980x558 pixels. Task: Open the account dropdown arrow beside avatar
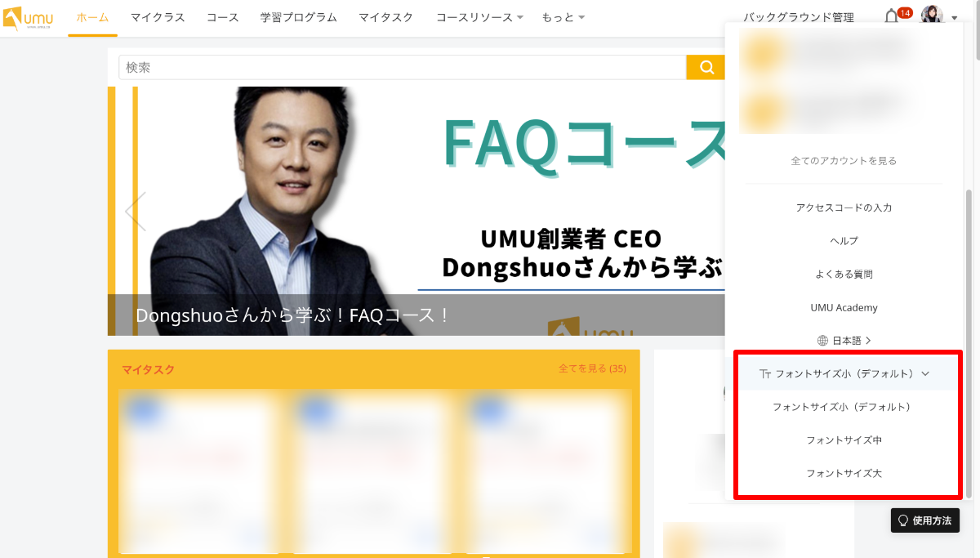point(955,18)
